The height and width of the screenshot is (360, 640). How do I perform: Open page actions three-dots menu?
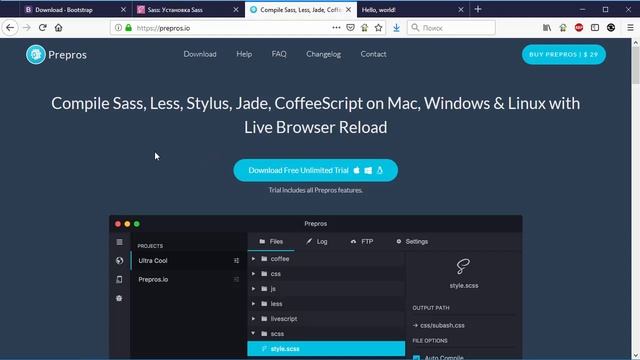(x=336, y=28)
